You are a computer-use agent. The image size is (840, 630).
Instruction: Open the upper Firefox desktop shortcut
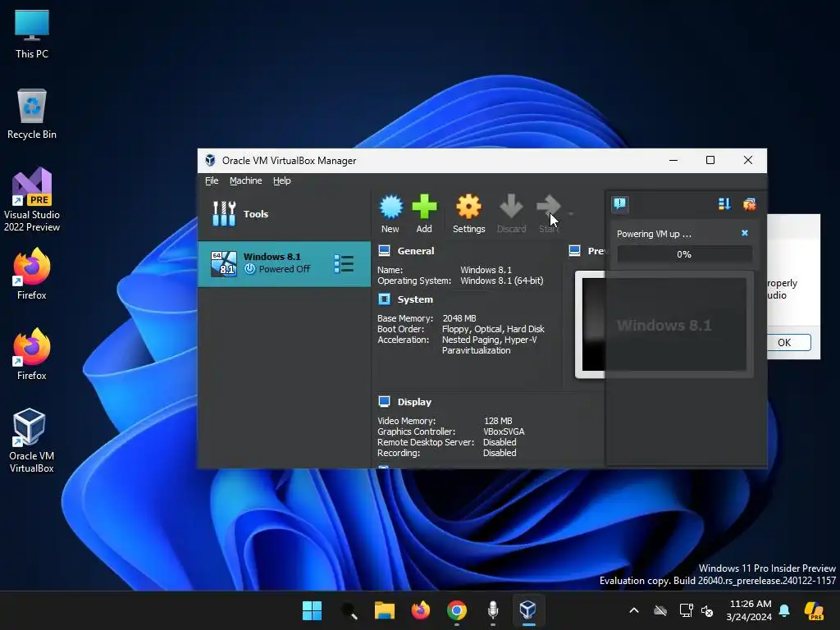[x=32, y=274]
